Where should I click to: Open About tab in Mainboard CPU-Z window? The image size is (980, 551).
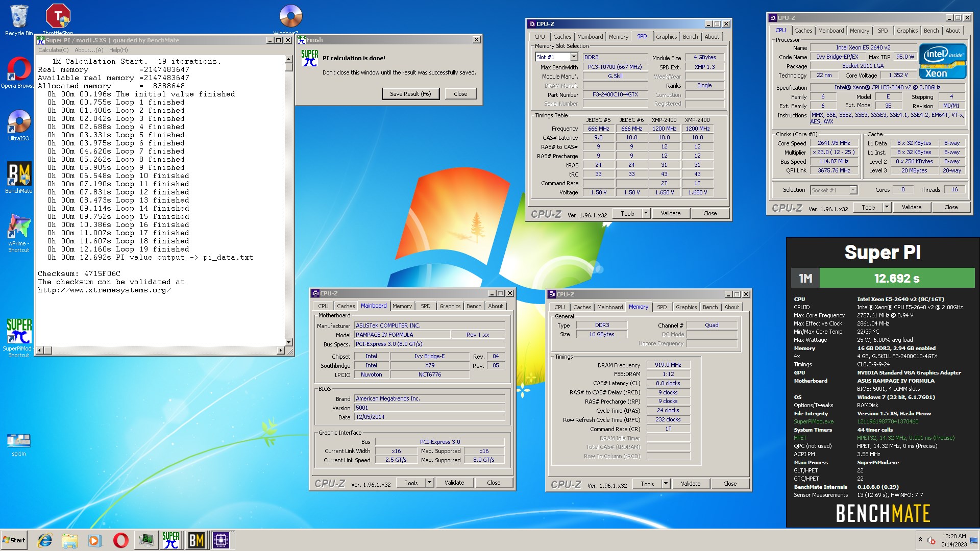point(495,306)
